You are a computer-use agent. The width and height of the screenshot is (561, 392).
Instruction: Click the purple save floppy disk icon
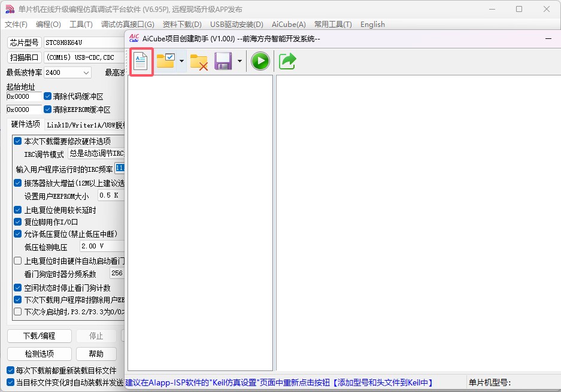point(223,61)
